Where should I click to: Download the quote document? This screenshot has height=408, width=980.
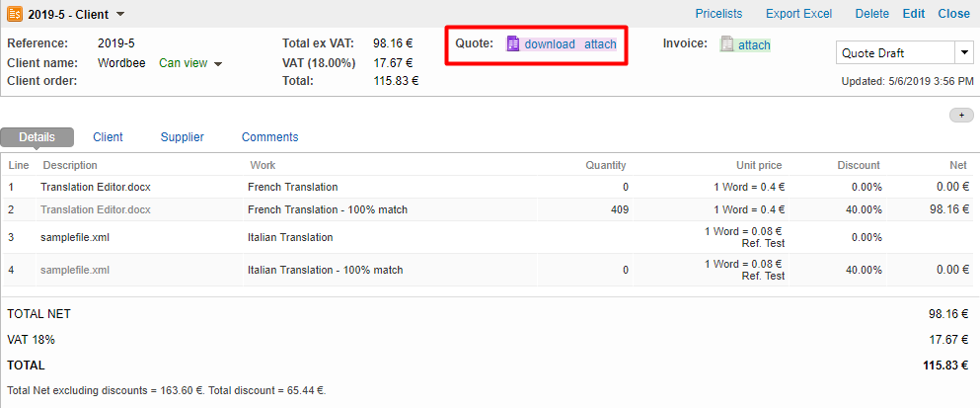550,44
